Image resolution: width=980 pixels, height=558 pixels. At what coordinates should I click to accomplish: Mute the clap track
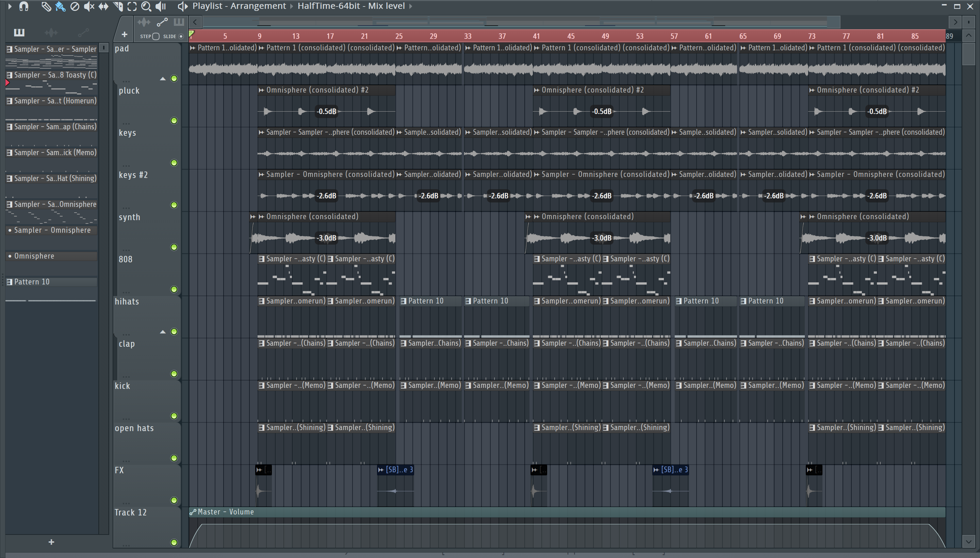pyautogui.click(x=174, y=374)
